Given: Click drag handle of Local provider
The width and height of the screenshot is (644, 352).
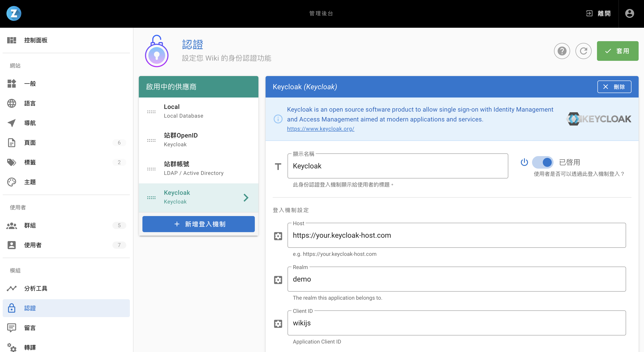Looking at the screenshot, I should coord(151,112).
